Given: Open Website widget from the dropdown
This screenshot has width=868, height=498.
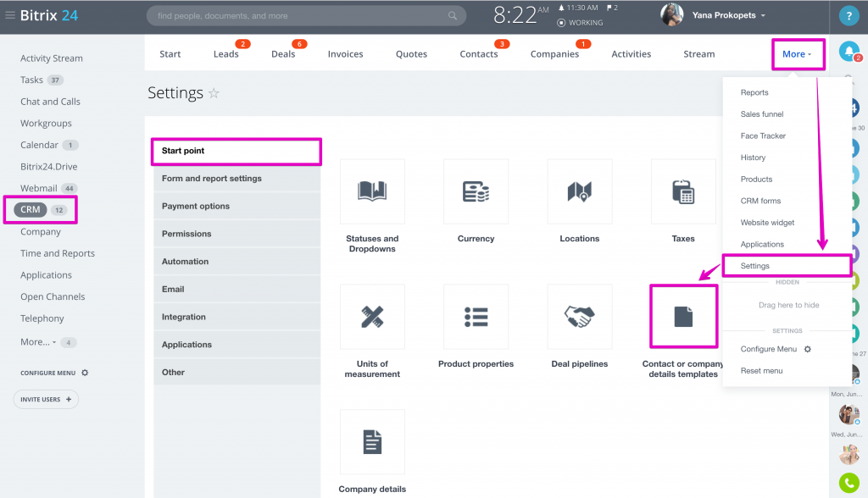Looking at the screenshot, I should point(767,223).
